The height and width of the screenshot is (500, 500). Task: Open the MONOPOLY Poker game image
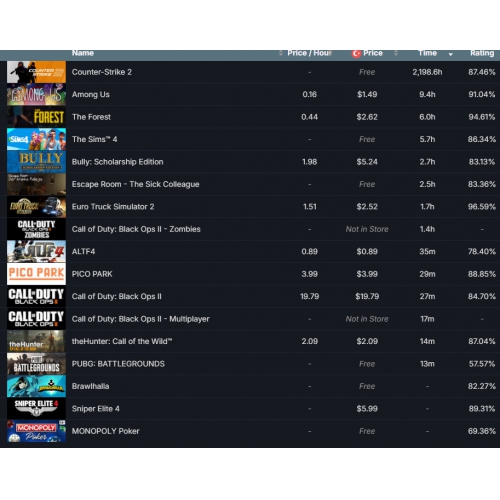(x=36, y=431)
